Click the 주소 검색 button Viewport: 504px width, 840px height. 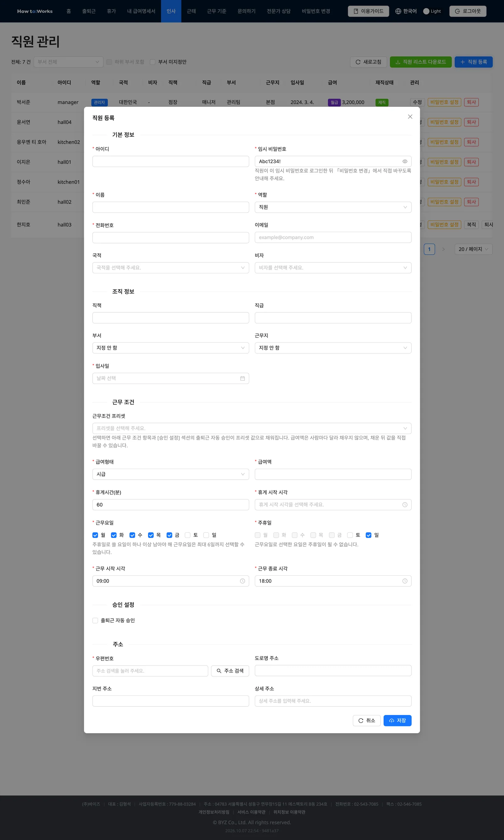pyautogui.click(x=230, y=671)
